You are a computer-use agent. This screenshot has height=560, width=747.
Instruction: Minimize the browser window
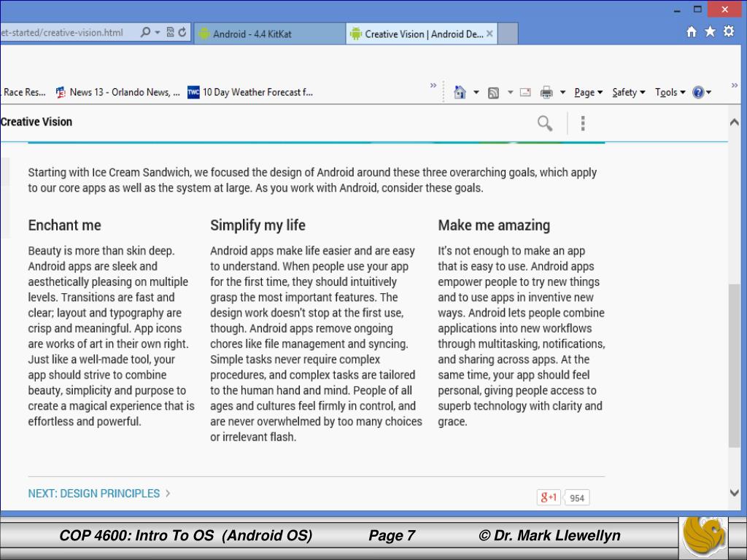point(677,10)
